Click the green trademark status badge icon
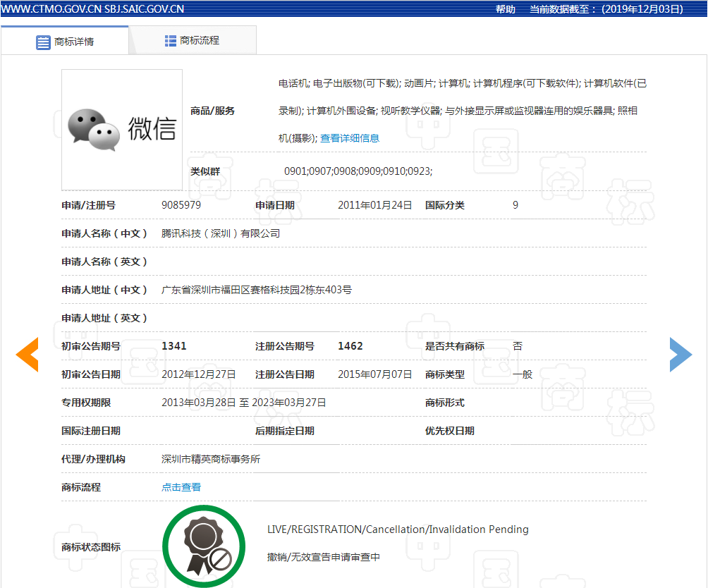 click(204, 546)
